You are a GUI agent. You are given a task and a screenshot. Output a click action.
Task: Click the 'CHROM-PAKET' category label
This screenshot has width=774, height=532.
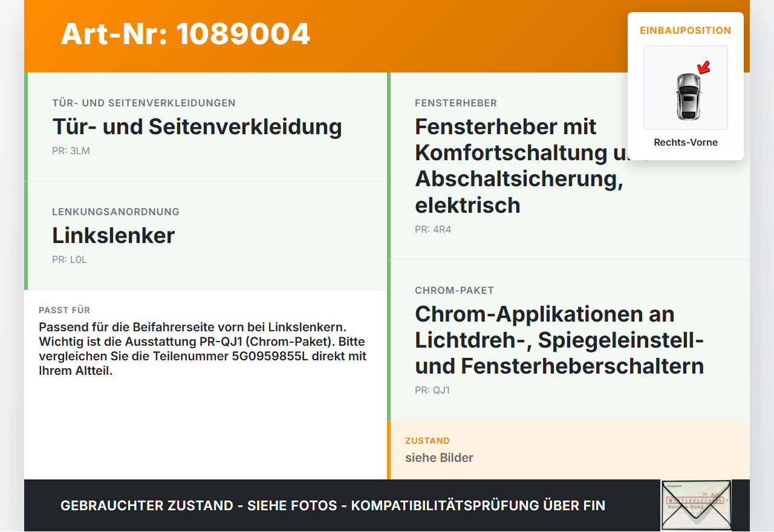(455, 291)
